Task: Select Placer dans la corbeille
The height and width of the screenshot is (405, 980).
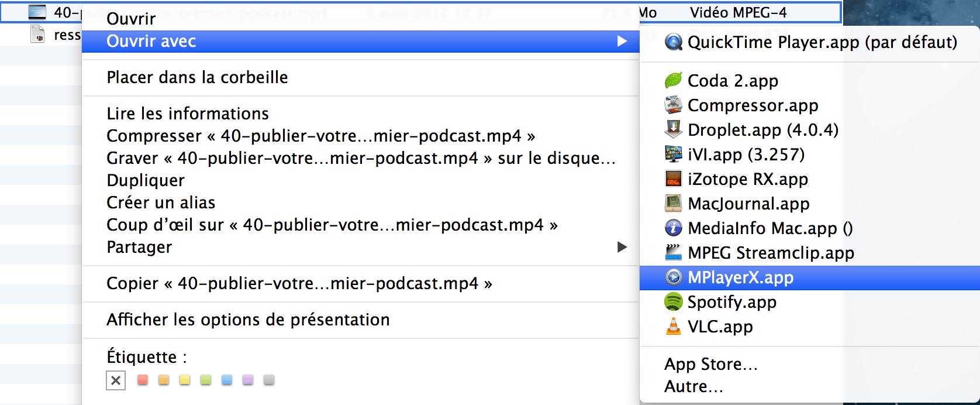Action: [x=197, y=77]
